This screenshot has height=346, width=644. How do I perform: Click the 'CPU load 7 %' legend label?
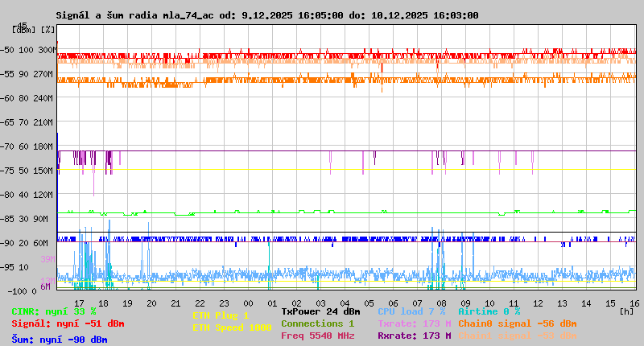(x=411, y=311)
